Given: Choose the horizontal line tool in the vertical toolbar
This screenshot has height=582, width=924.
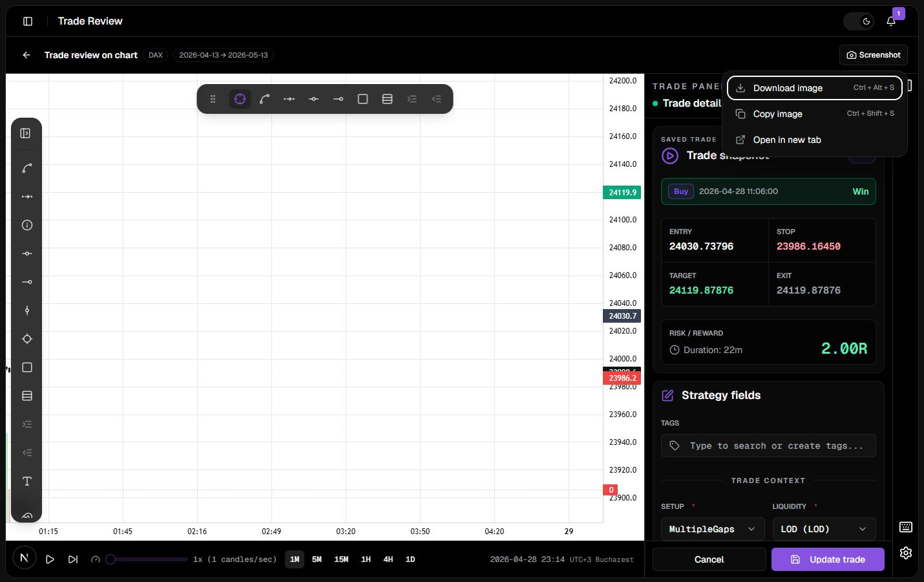Looking at the screenshot, I should (27, 253).
